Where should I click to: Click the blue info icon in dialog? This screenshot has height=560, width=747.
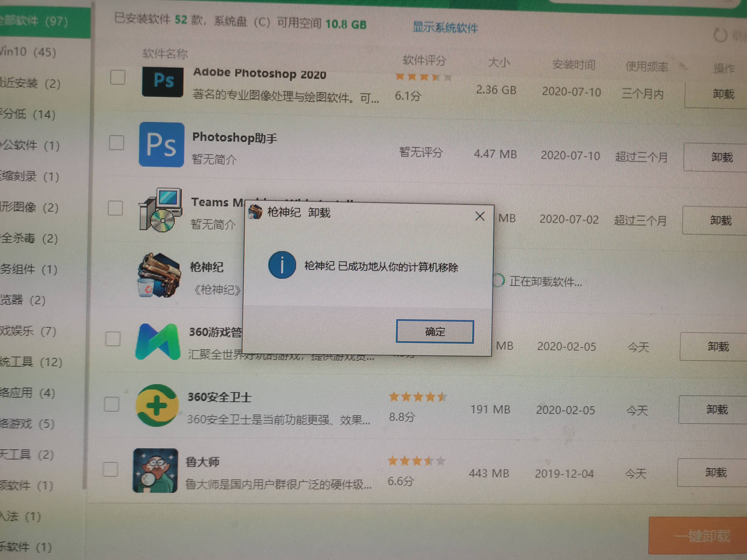pyautogui.click(x=282, y=265)
